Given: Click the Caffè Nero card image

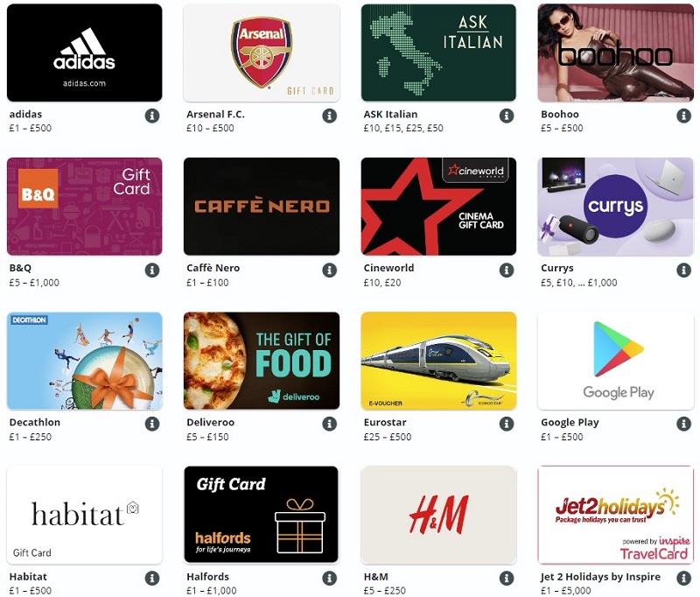Looking at the screenshot, I should click(262, 207).
